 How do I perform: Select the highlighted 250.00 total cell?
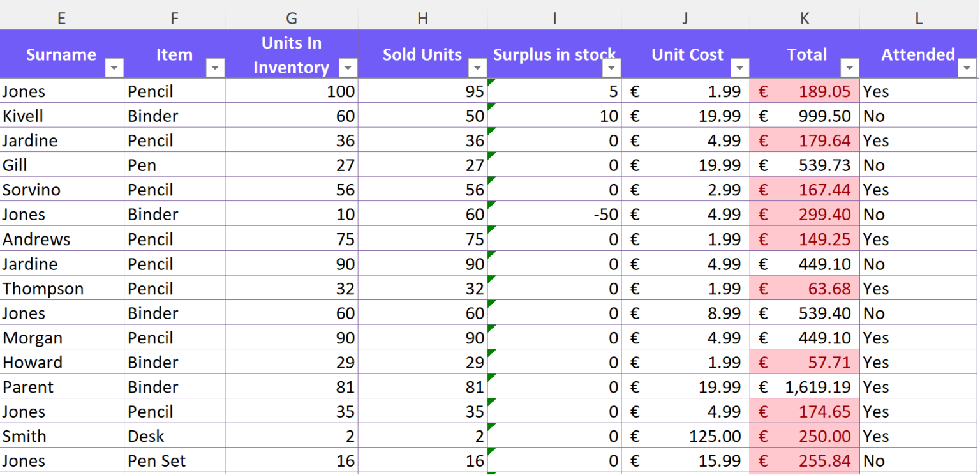coord(805,437)
